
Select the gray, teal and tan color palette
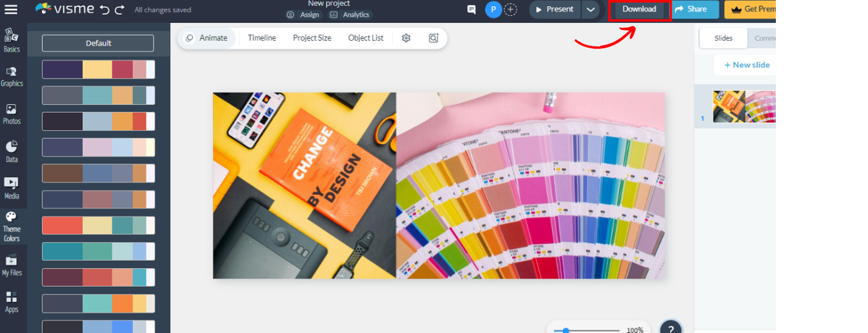(x=98, y=95)
